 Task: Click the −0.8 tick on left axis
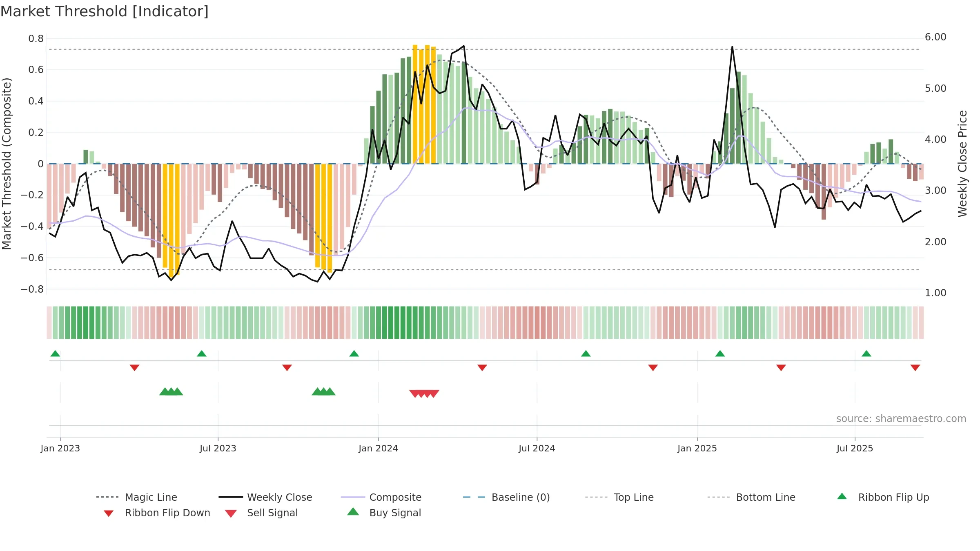(x=32, y=289)
